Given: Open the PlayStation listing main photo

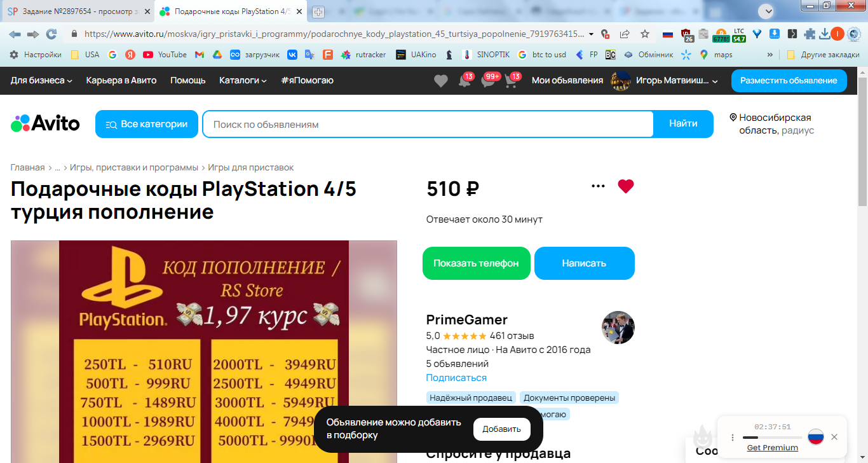Looking at the screenshot, I should [204, 352].
